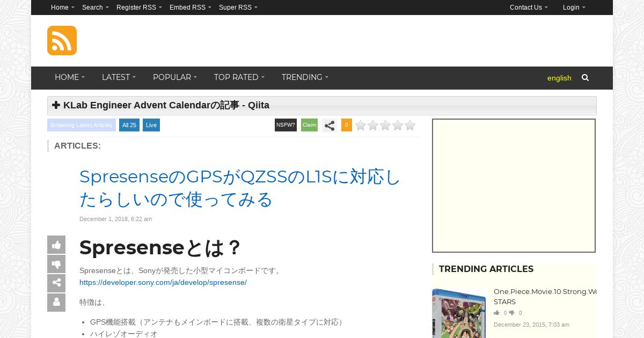Open the Embed RSS dropdown
The image size is (644, 338).
pyautogui.click(x=191, y=8)
